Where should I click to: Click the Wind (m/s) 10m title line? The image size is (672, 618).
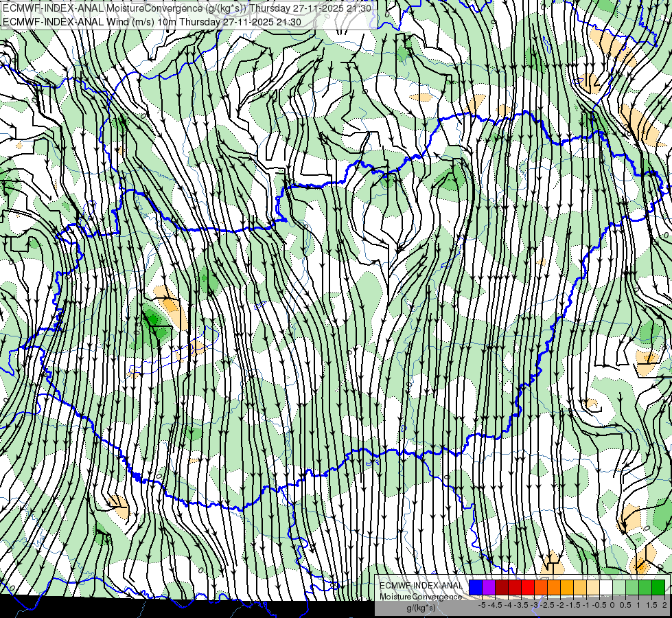tap(152, 22)
